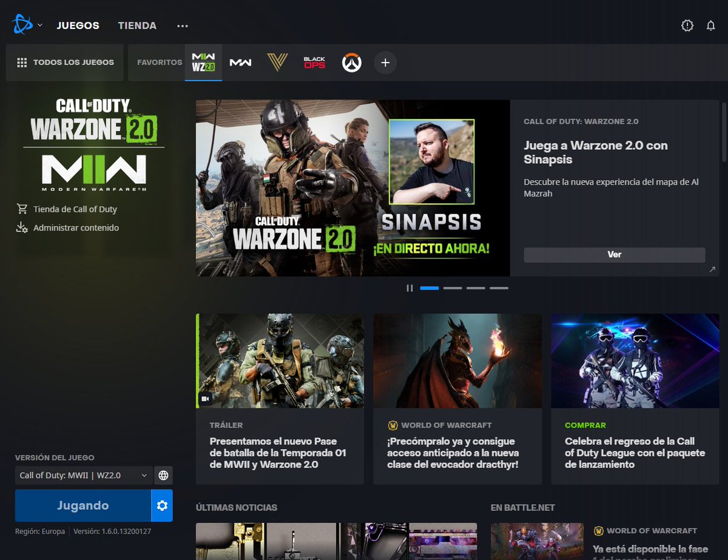
Task: Open the notifications bell
Action: point(711,25)
